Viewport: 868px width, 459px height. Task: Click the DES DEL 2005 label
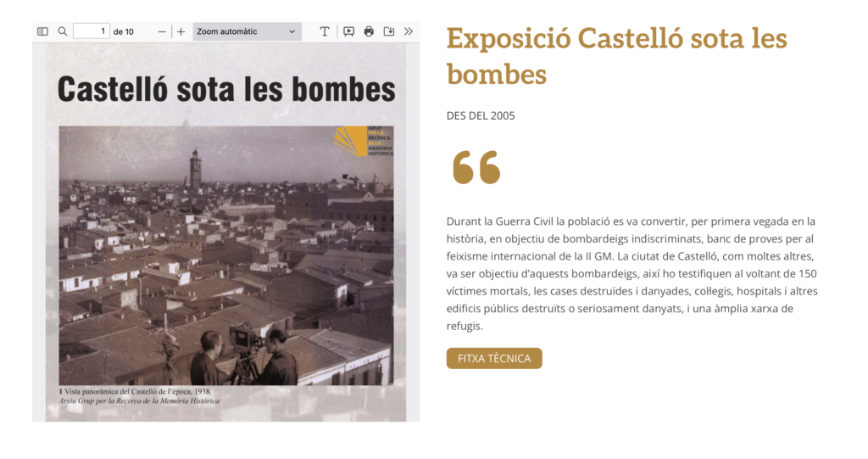[481, 115]
